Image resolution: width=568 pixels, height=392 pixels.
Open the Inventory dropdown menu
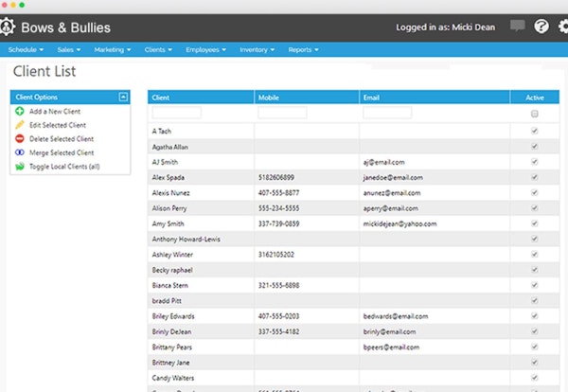pyautogui.click(x=257, y=49)
